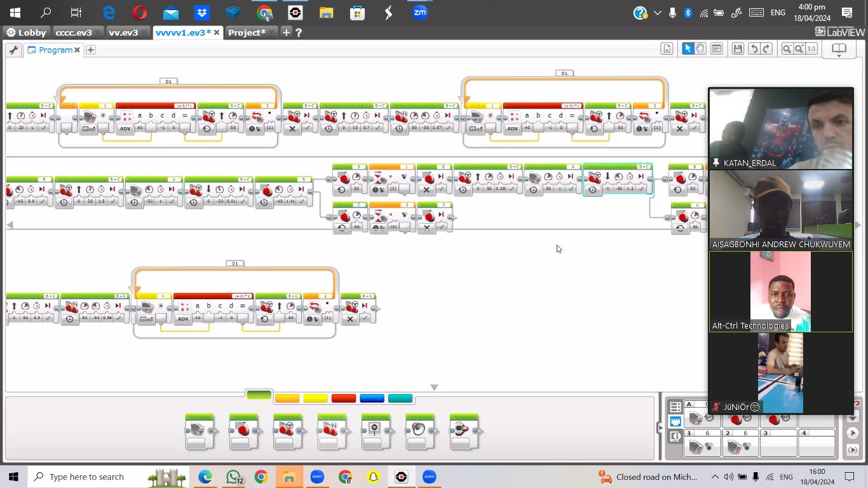Viewport: 868px width, 488px height.
Task: Open project properties wrench icon
Action: [x=13, y=50]
